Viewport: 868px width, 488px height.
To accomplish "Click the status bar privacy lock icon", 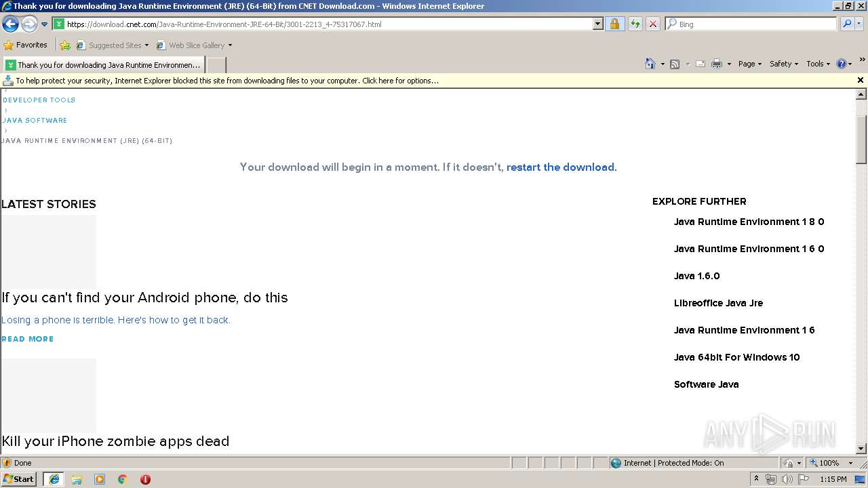I will (789, 463).
